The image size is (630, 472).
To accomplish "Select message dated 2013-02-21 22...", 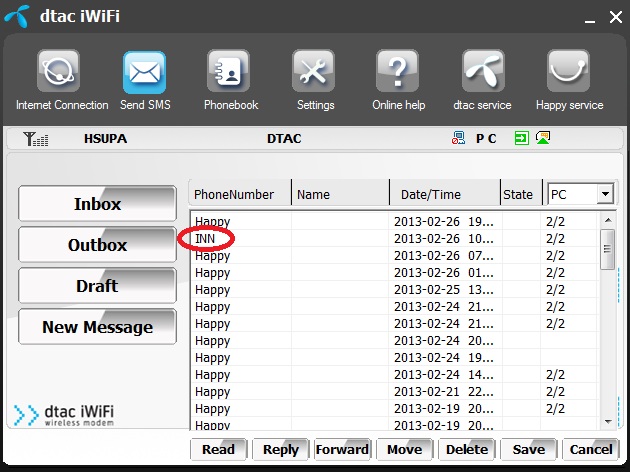I will coord(394,392).
